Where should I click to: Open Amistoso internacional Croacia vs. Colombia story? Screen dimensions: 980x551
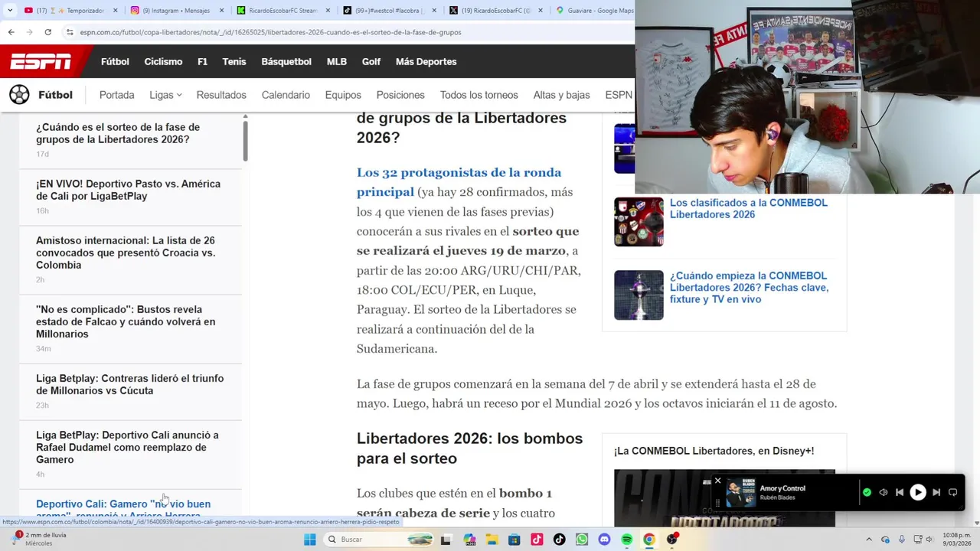coord(126,253)
